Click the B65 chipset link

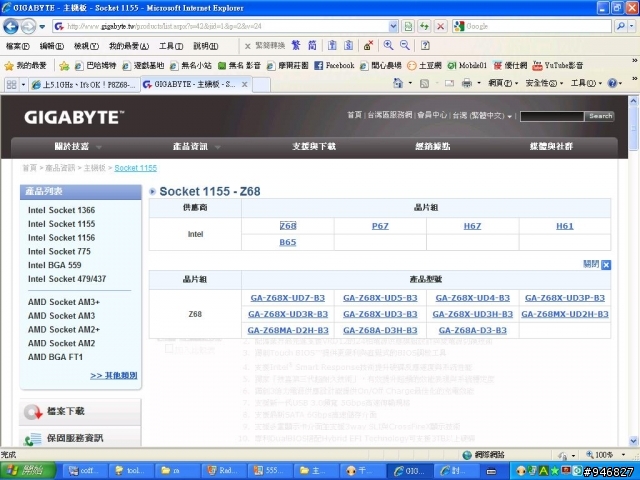pyautogui.click(x=287, y=242)
